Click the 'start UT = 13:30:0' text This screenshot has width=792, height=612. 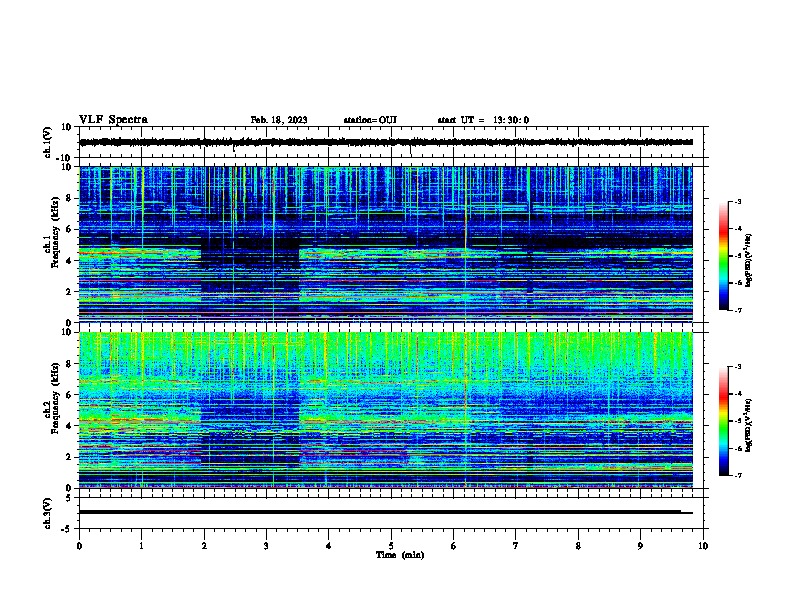pyautogui.click(x=483, y=120)
